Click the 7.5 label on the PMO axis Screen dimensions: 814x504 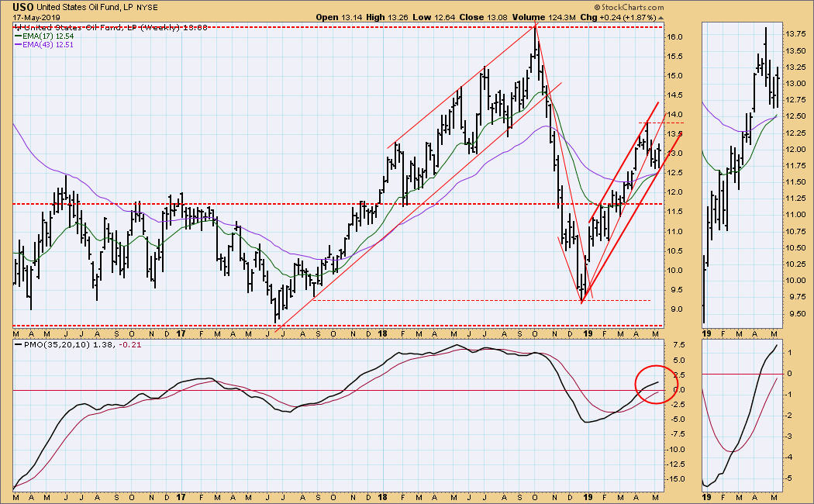[x=678, y=345]
